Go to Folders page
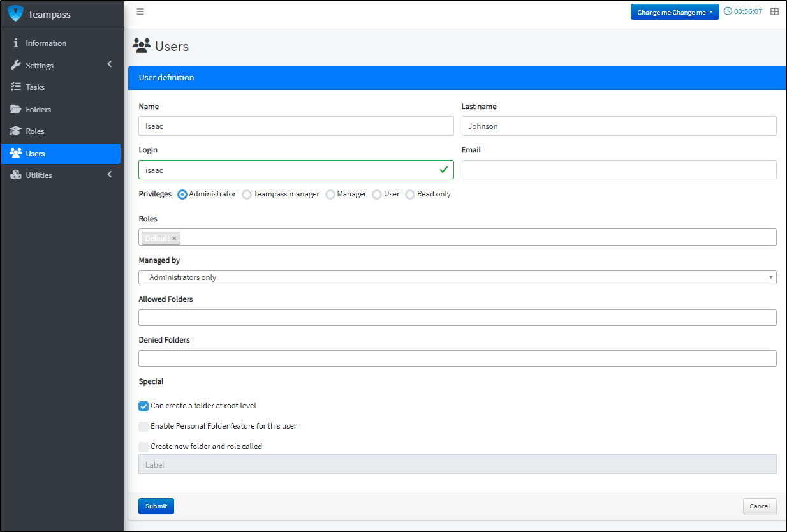Screen dimensions: 787x532 coord(61,109)
